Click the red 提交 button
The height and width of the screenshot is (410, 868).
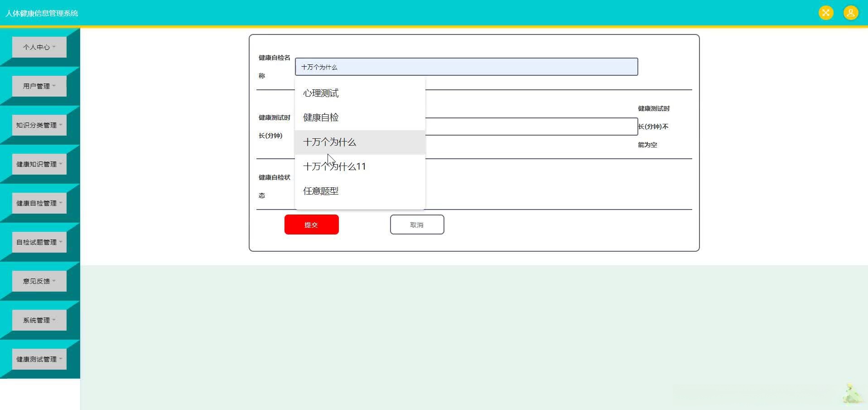(312, 225)
